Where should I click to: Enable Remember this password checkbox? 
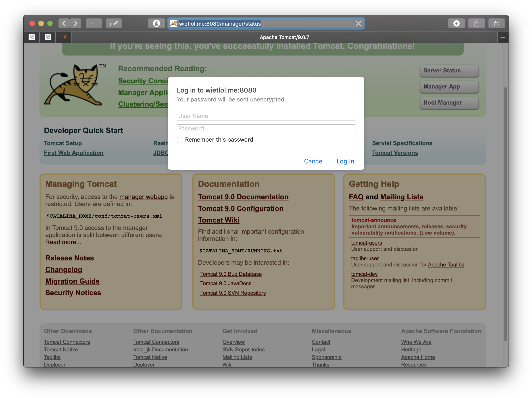(x=180, y=140)
